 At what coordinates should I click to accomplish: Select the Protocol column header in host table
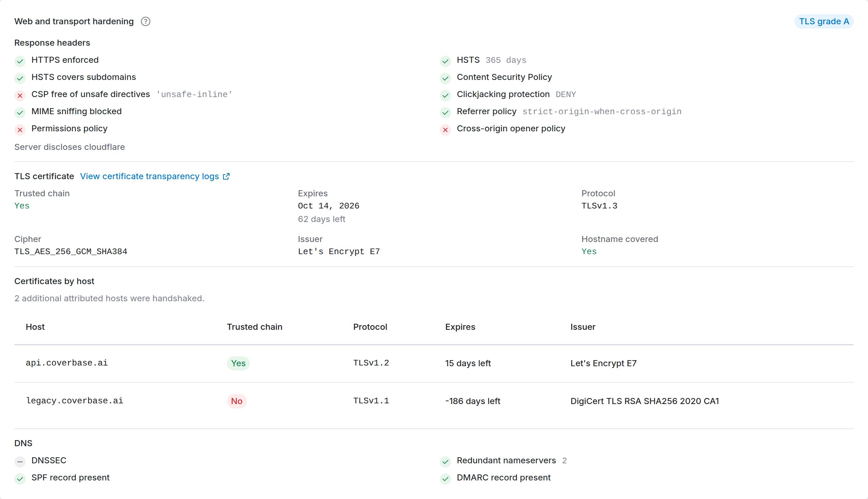370,327
